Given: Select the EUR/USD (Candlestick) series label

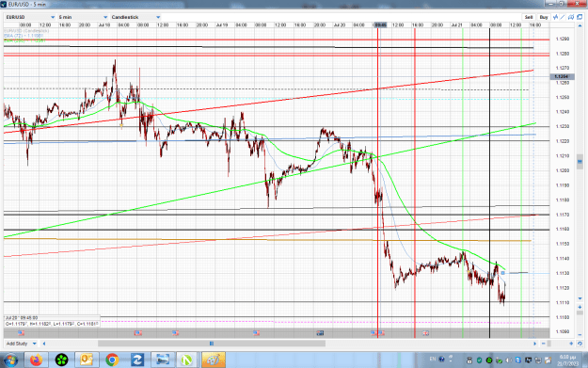Looking at the screenshot, I should (26, 31).
